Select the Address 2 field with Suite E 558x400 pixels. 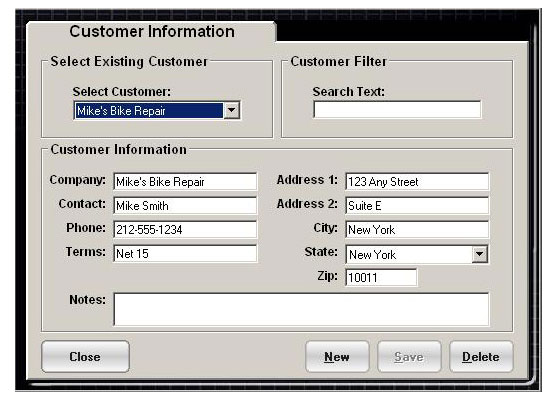coord(417,205)
